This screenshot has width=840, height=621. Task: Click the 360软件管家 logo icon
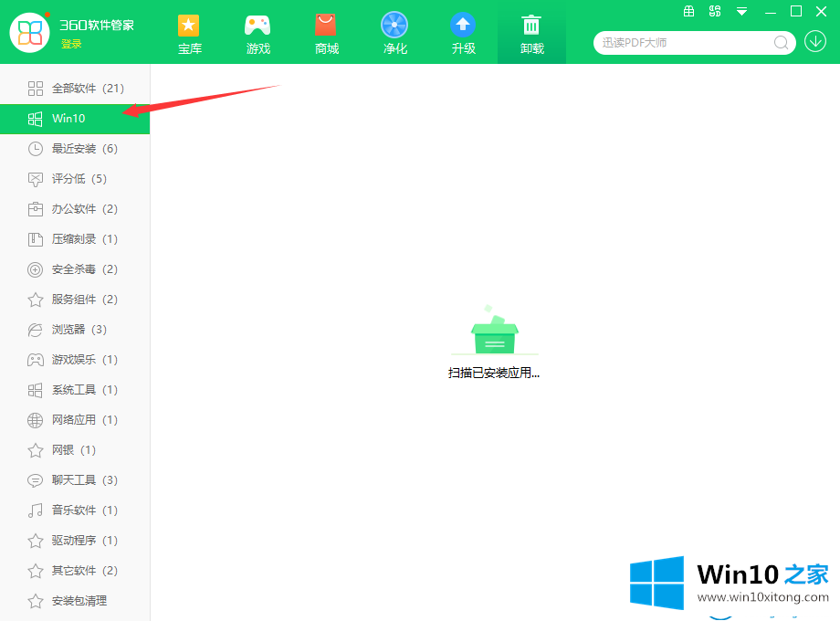(x=30, y=33)
